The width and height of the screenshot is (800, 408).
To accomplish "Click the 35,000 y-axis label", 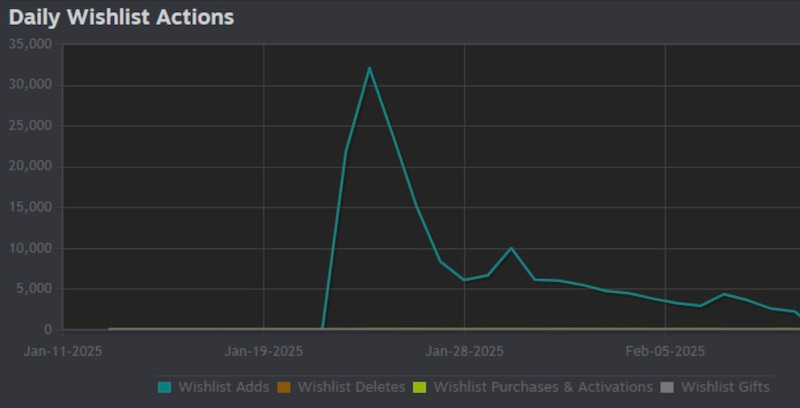I will point(30,45).
